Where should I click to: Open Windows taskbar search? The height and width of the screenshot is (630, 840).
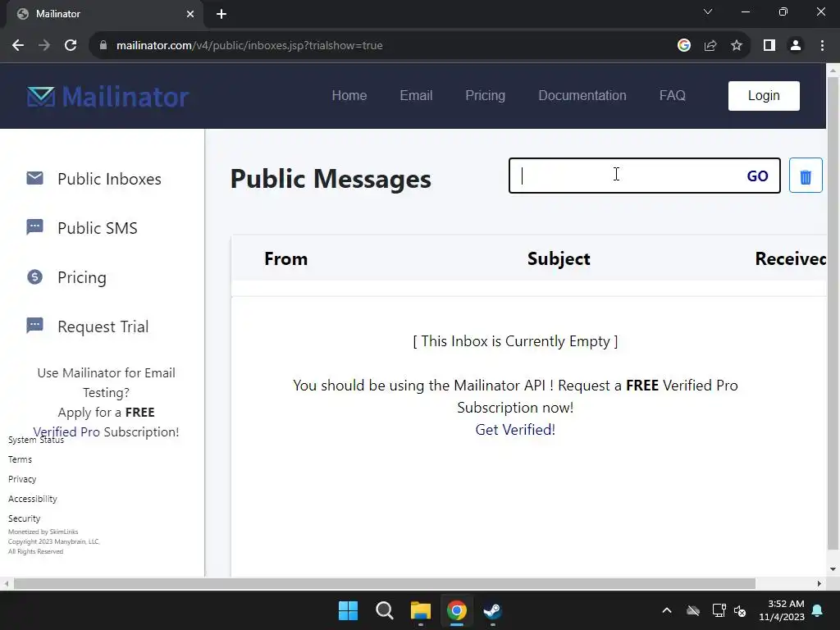tap(385, 610)
